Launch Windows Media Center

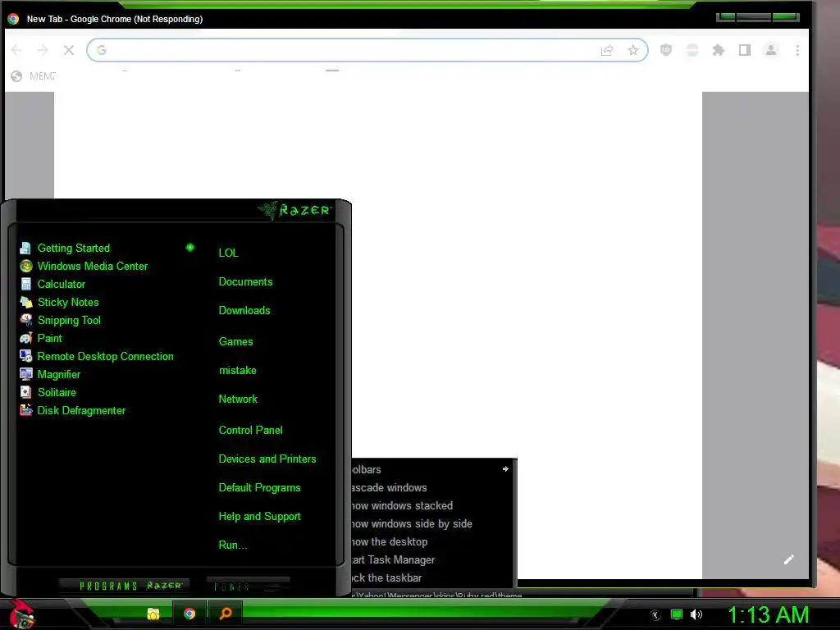click(92, 267)
